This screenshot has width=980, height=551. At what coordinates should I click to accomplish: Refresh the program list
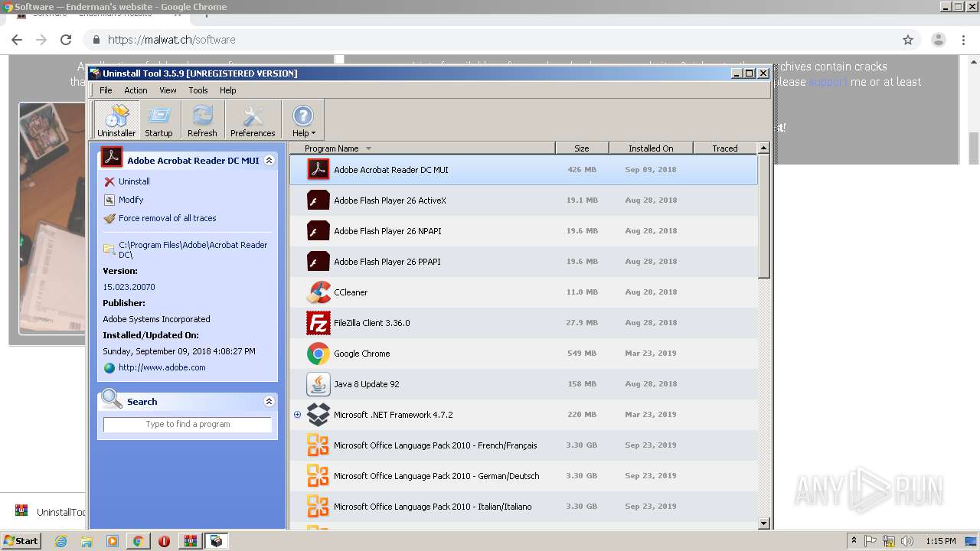[202, 121]
